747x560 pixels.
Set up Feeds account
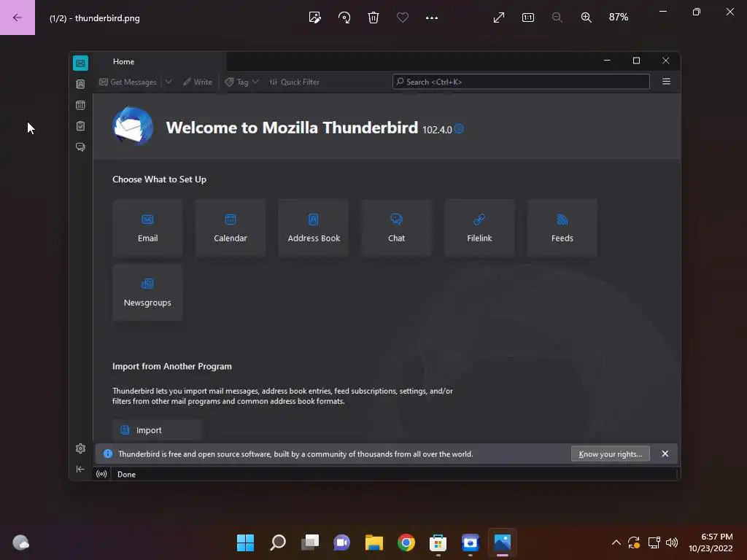562,228
